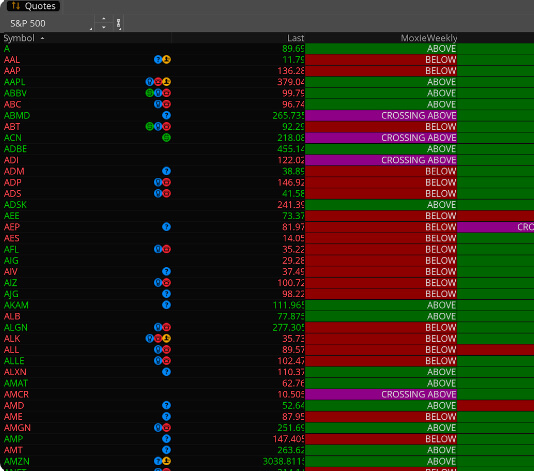
Task: Click last price 265.735
Action: coord(288,115)
